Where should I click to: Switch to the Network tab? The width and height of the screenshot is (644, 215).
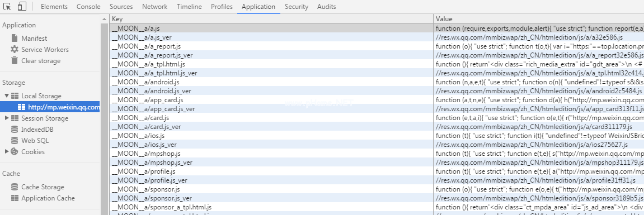coord(154,7)
